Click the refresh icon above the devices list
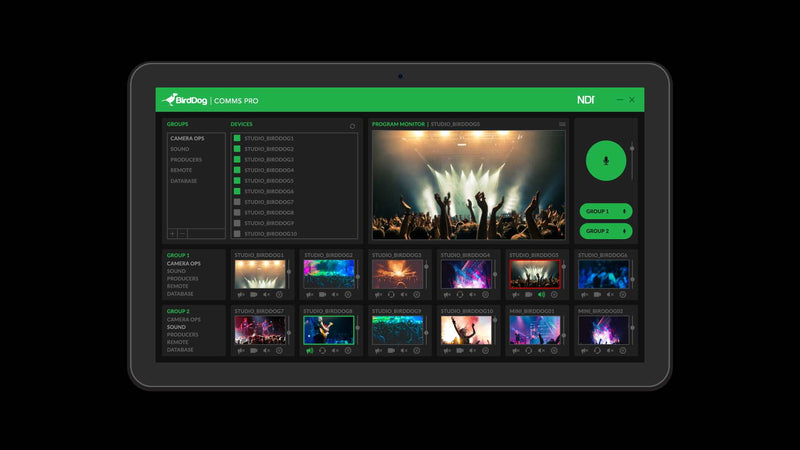Viewport: 800px width, 450px height. [352, 126]
